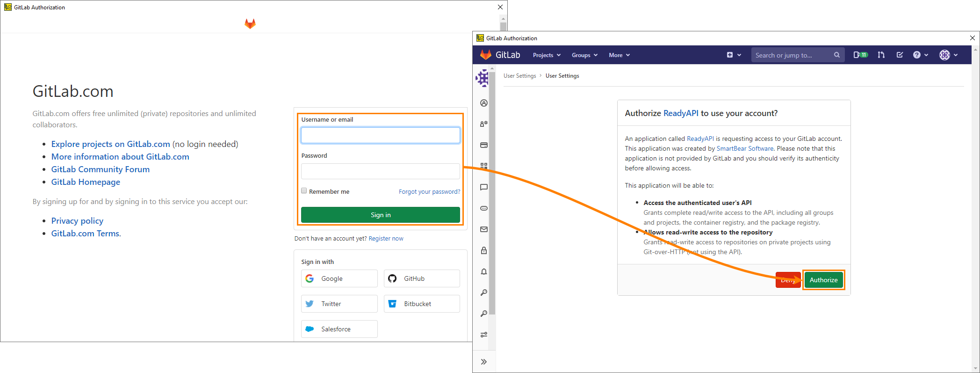Click the Search or jump to field
The height and width of the screenshot is (373, 980).
click(x=798, y=55)
